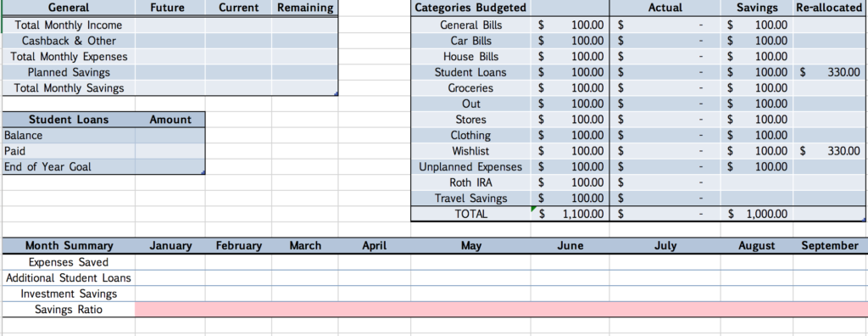Click the Cashback & Other label cell

(x=69, y=41)
